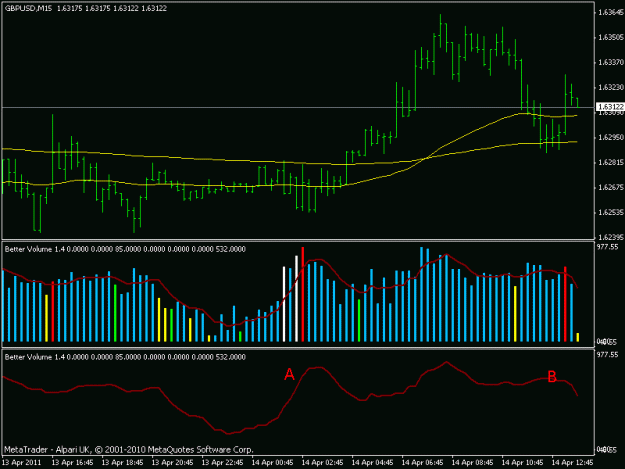Select the highlighted current price label 1.63122
Screen dimensions: 625x469
point(610,107)
